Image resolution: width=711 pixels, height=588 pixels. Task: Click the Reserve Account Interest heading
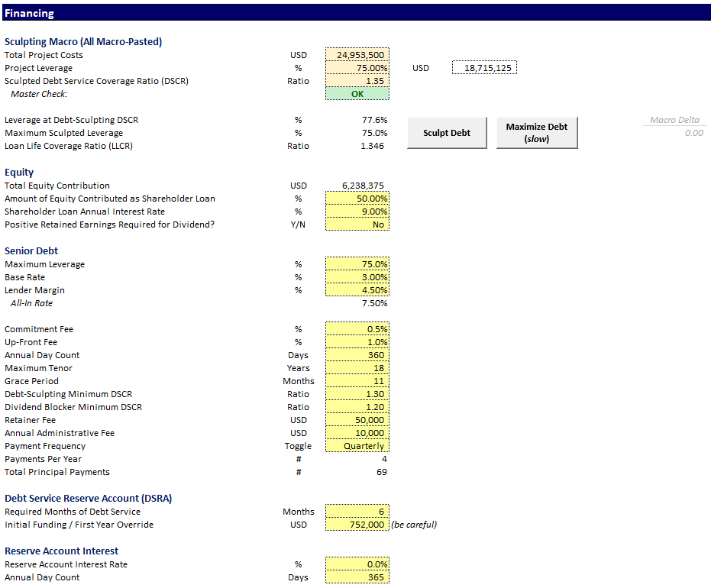coord(61,551)
